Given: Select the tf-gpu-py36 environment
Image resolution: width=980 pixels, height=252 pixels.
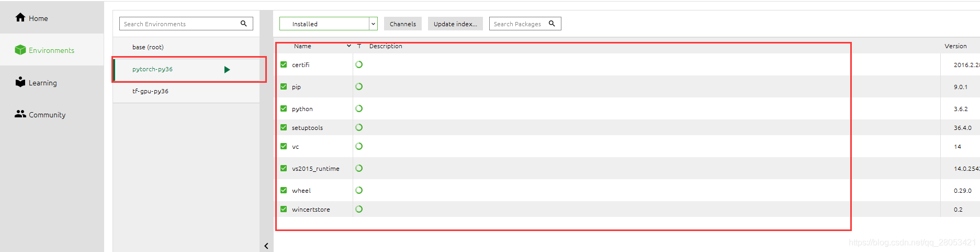Looking at the screenshot, I should (x=186, y=91).
